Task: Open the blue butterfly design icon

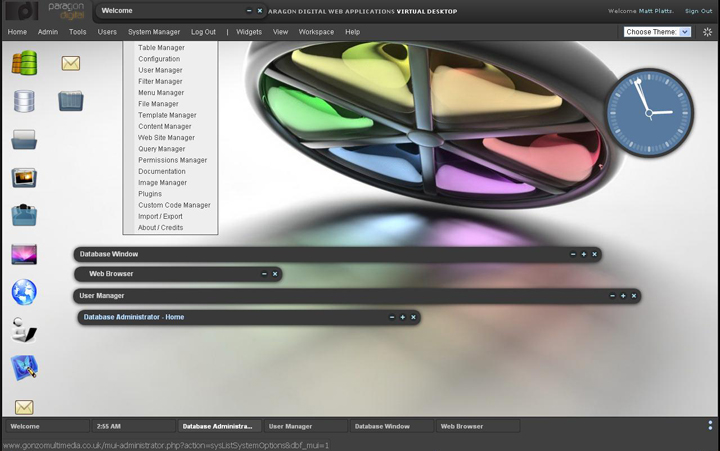Action: click(x=24, y=368)
